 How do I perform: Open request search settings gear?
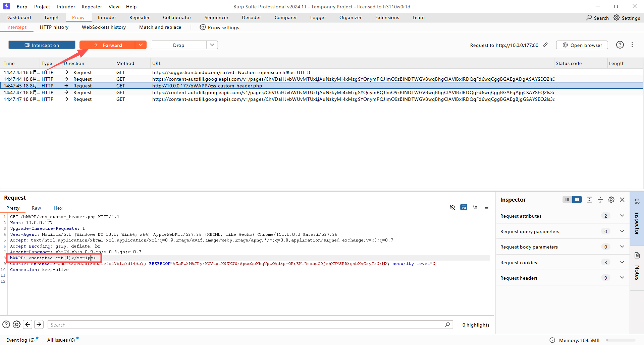[x=17, y=324]
